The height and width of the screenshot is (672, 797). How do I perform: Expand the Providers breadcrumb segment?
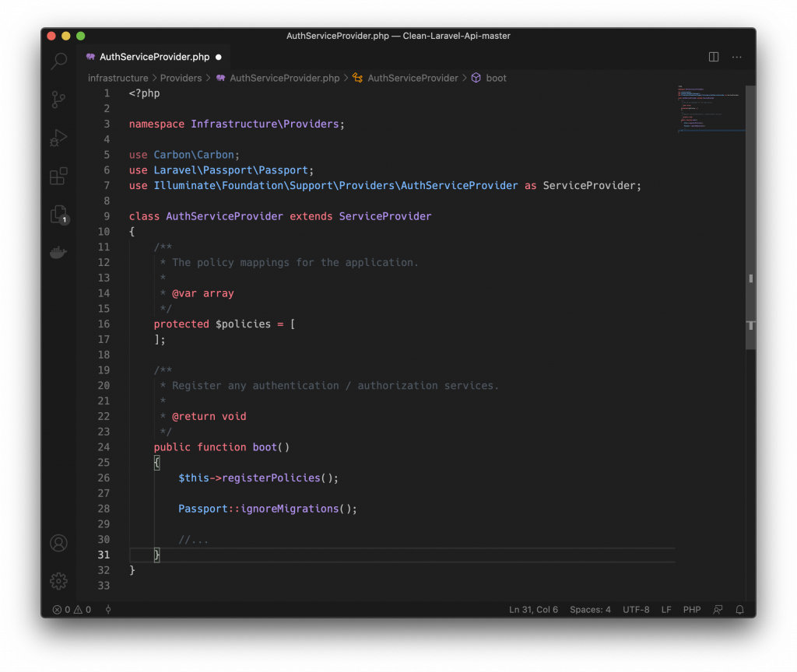[x=181, y=78]
